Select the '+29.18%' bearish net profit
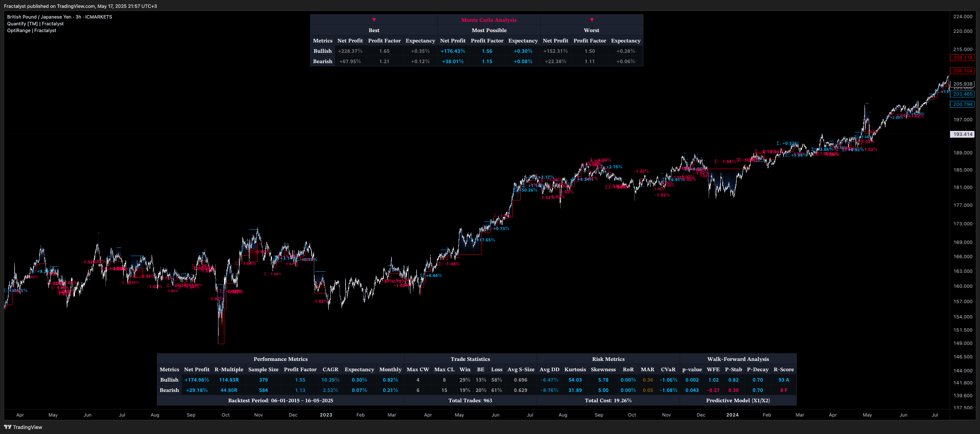 point(197,390)
